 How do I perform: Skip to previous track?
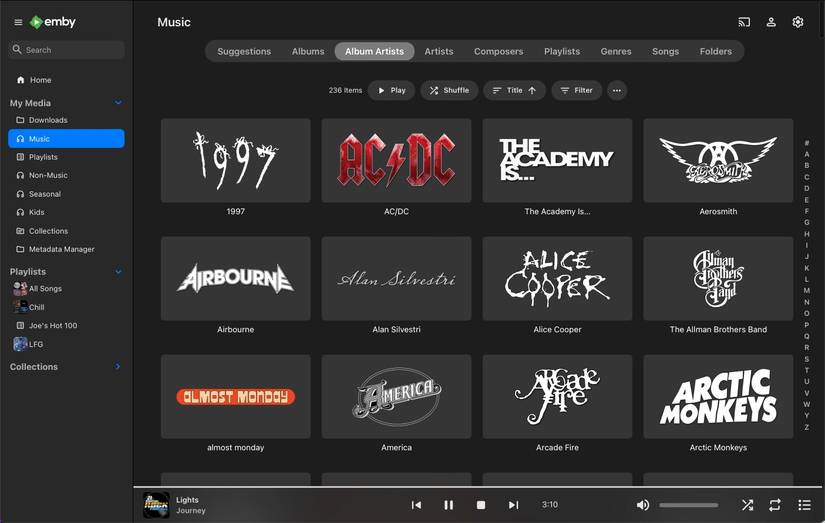click(x=416, y=505)
